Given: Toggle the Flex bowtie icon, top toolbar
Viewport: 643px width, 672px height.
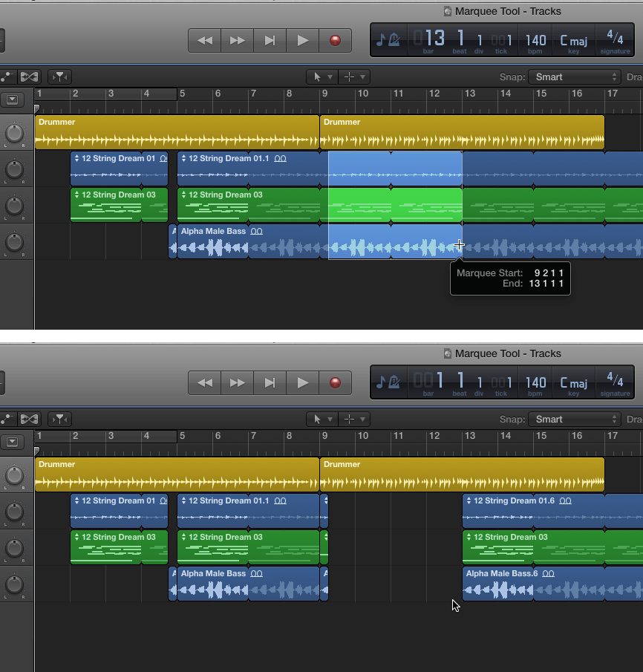Looking at the screenshot, I should coord(29,77).
